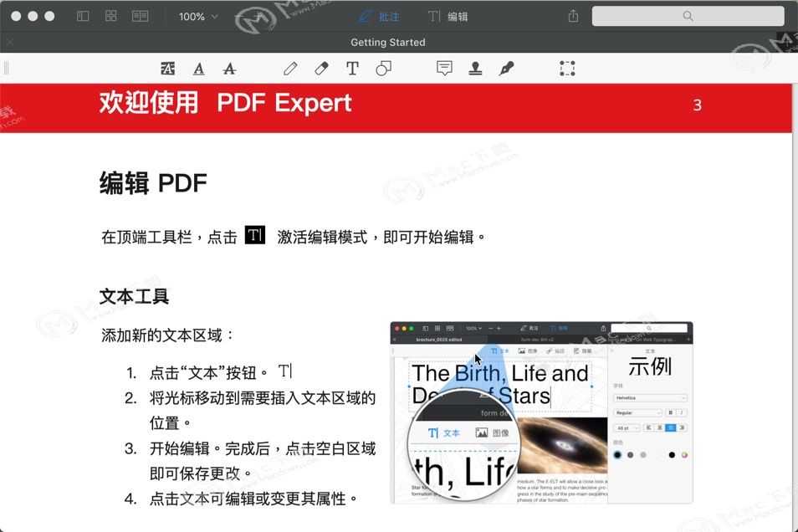
Task: Select the underline text tool
Action: 199,69
